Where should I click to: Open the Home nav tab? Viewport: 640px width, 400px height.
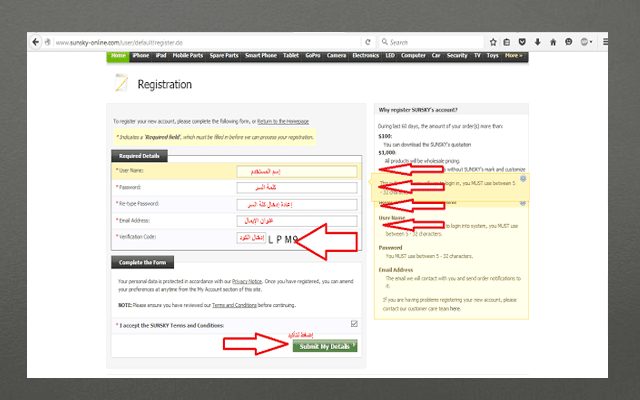click(x=118, y=56)
